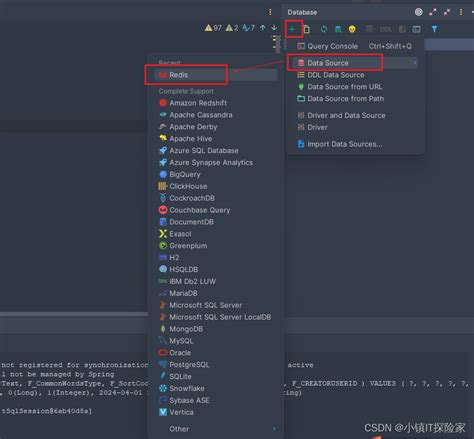Select Azure SQL Database
The height and width of the screenshot is (439, 474).
[216, 150]
